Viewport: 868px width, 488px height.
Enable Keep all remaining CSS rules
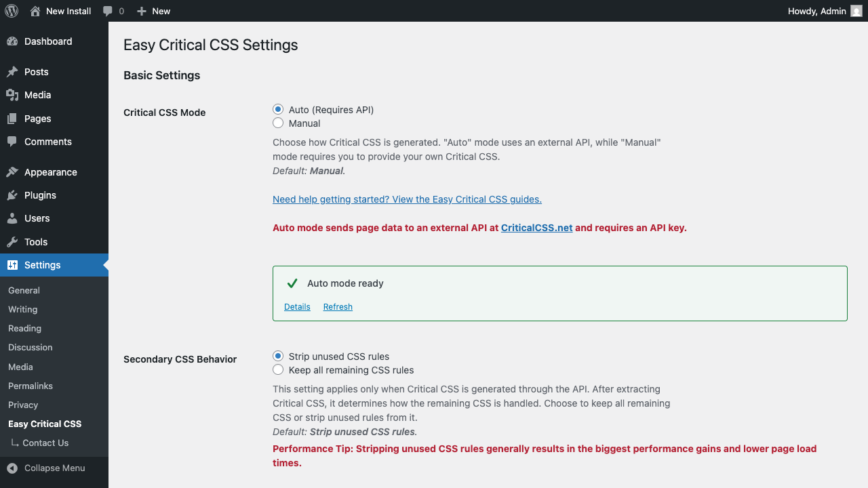[277, 369]
